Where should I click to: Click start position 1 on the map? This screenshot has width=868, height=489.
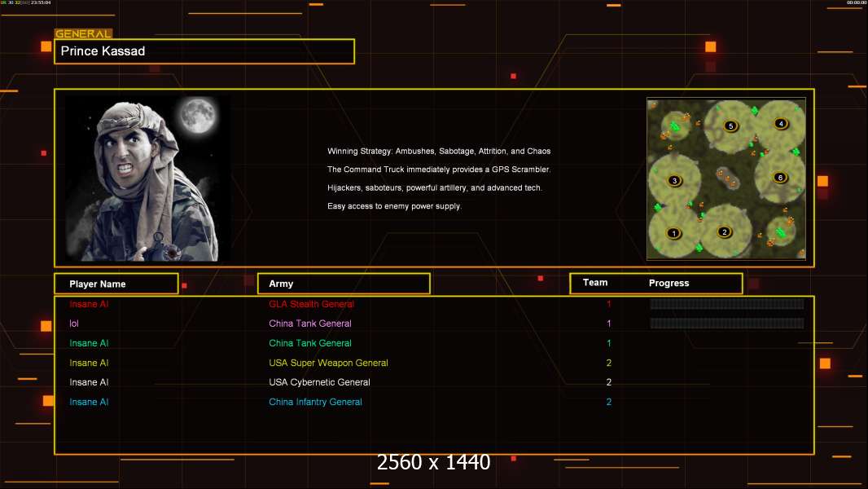pyautogui.click(x=673, y=233)
